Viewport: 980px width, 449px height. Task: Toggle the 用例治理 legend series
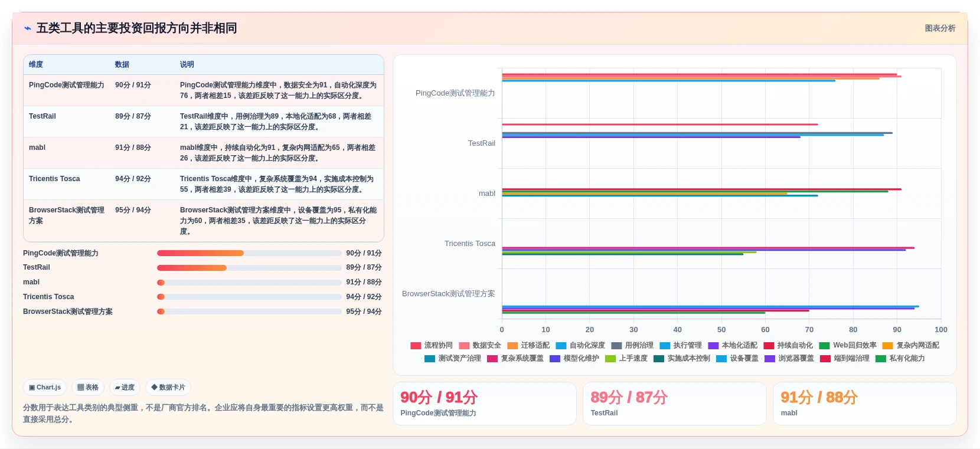coord(632,346)
